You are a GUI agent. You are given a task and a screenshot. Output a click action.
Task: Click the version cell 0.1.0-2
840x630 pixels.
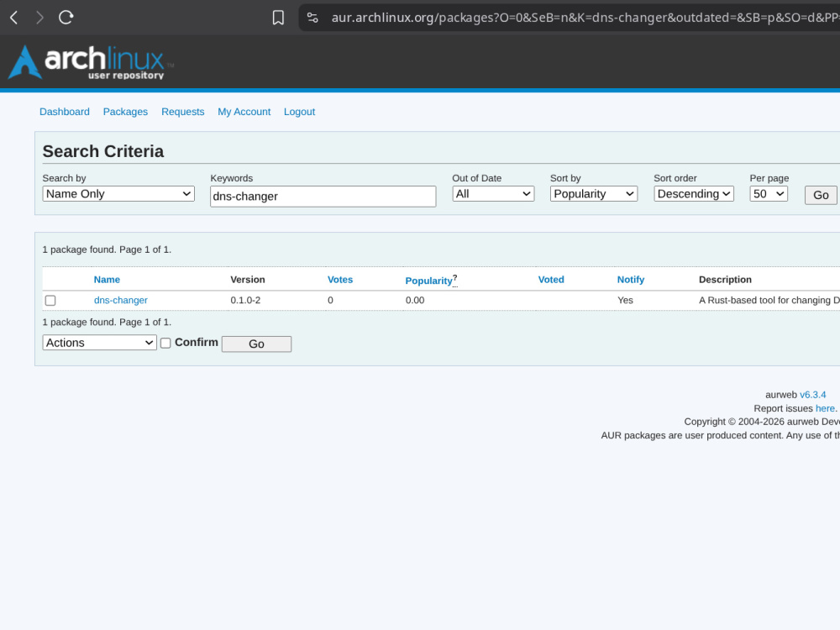click(245, 300)
